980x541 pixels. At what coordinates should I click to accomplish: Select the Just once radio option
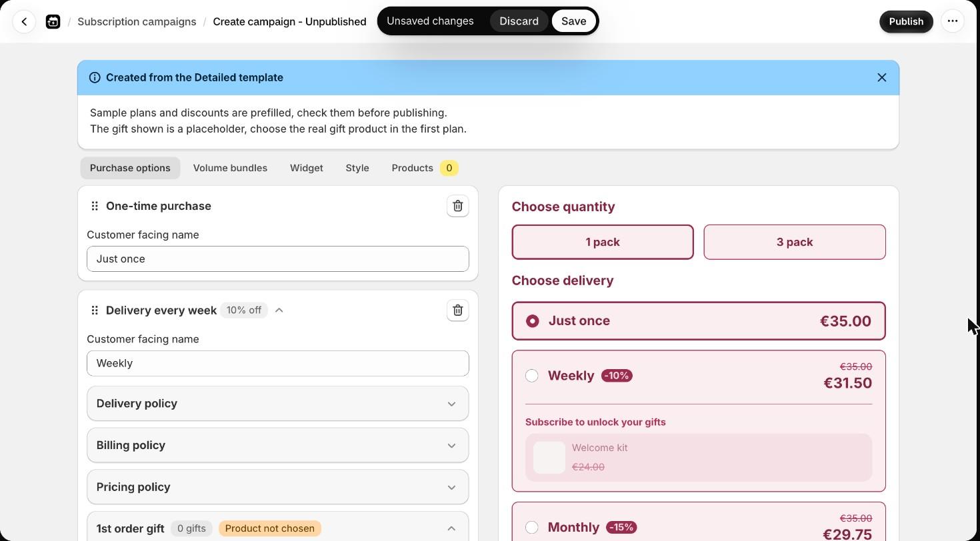[532, 321]
